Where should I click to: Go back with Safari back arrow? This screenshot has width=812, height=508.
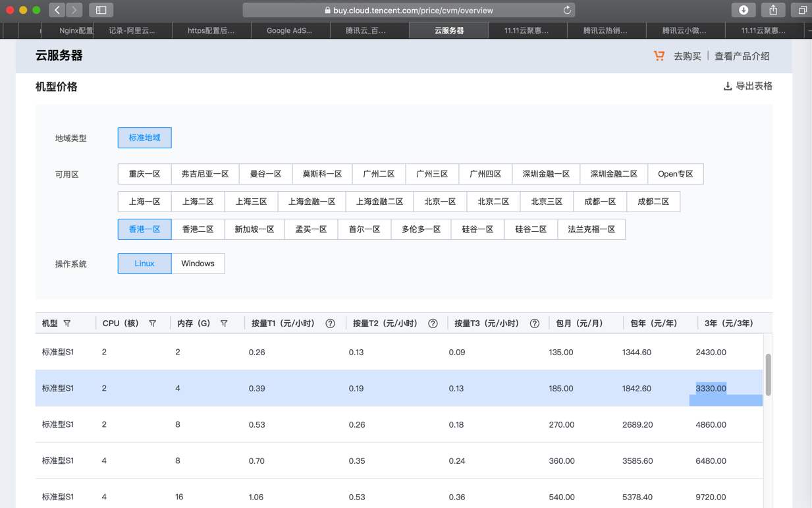(57, 10)
